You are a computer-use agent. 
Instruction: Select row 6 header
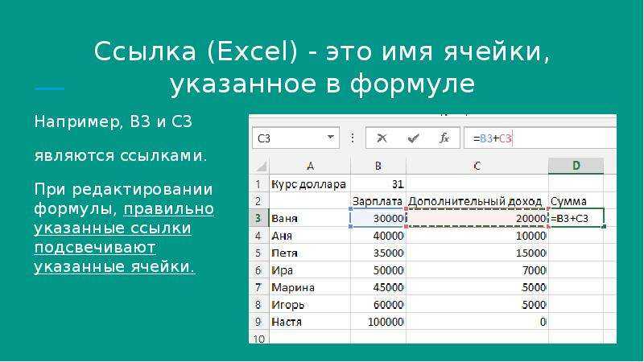click(258, 270)
